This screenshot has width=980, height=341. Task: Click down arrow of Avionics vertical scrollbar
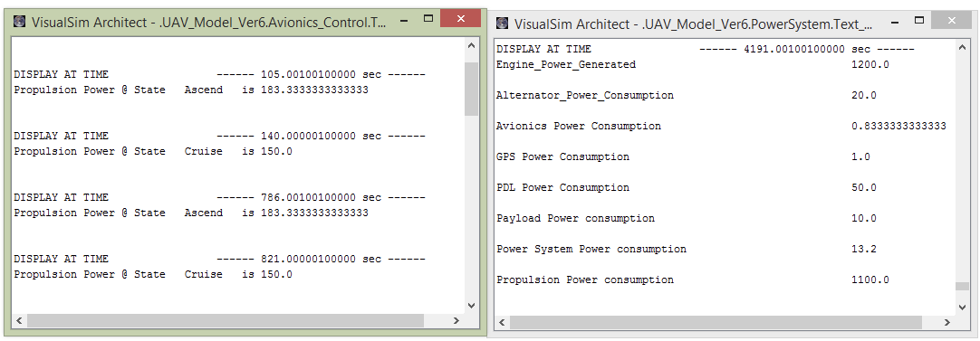click(471, 306)
